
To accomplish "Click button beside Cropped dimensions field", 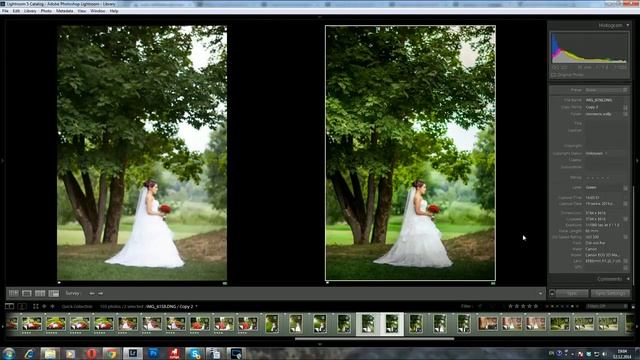I will pos(625,219).
